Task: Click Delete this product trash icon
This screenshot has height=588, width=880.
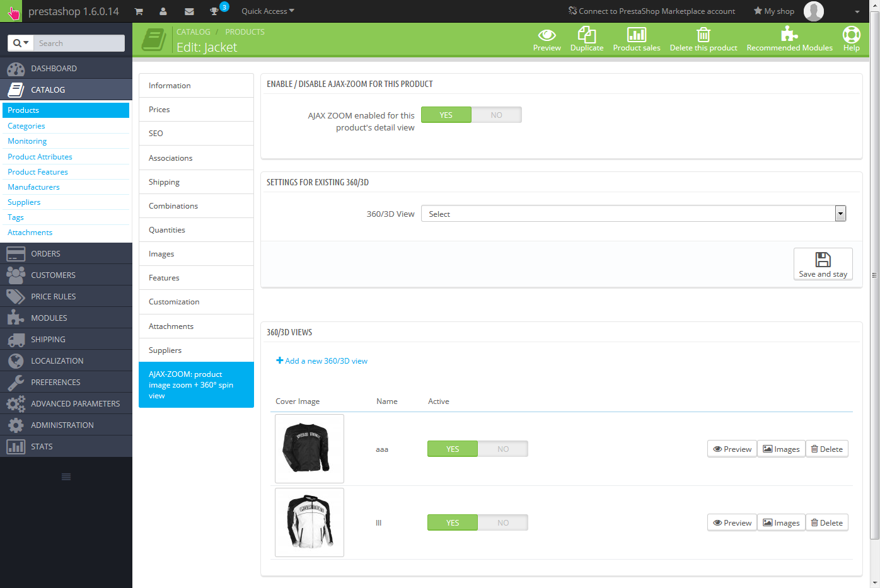Action: 703,35
